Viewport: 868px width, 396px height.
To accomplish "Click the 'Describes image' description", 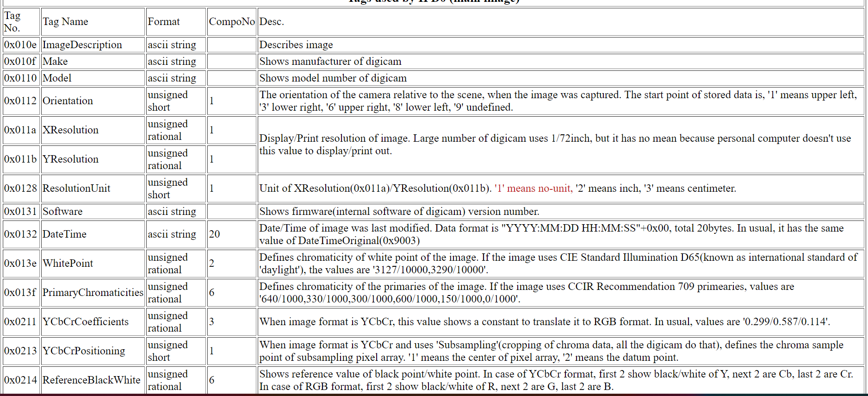I will click(x=296, y=45).
